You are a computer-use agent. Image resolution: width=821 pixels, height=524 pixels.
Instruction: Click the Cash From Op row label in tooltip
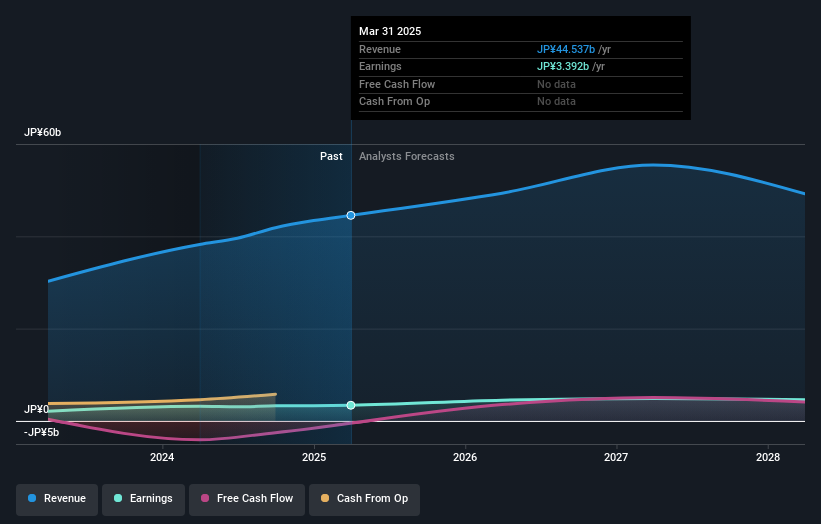click(394, 102)
